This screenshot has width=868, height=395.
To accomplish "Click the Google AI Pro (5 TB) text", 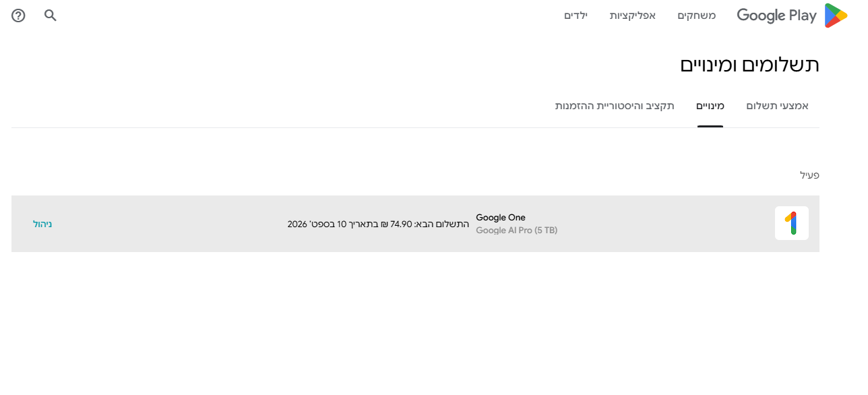I will pyautogui.click(x=517, y=230).
